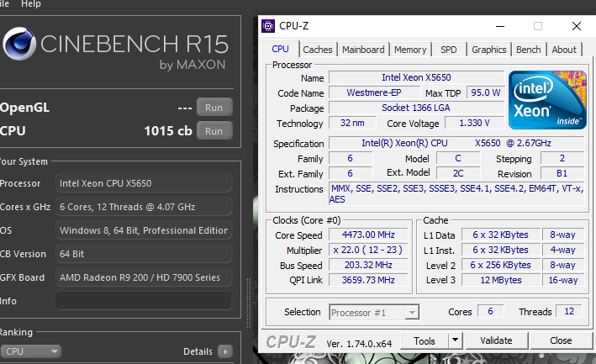Select the CPU tab in CPU-Z
Screen dimensions: 596x364
pyautogui.click(x=280, y=49)
